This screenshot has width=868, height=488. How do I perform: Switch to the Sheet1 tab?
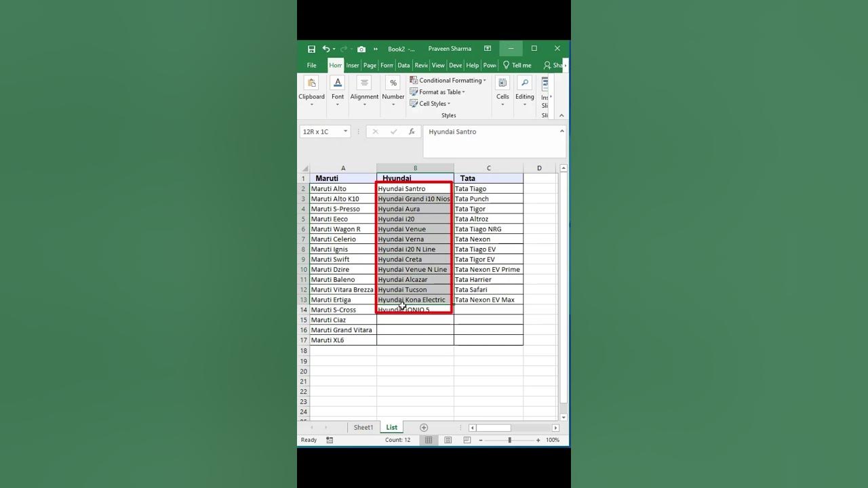point(363,428)
